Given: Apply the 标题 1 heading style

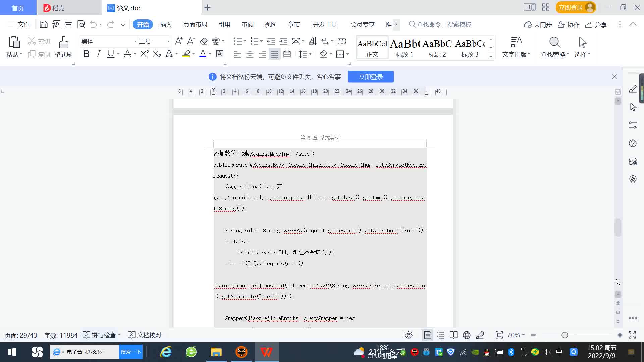Looking at the screenshot, I should pos(405,48).
